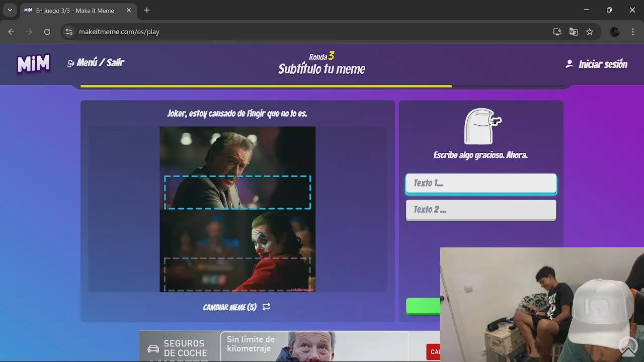Open the browser tab search dropdown

click(x=10, y=10)
